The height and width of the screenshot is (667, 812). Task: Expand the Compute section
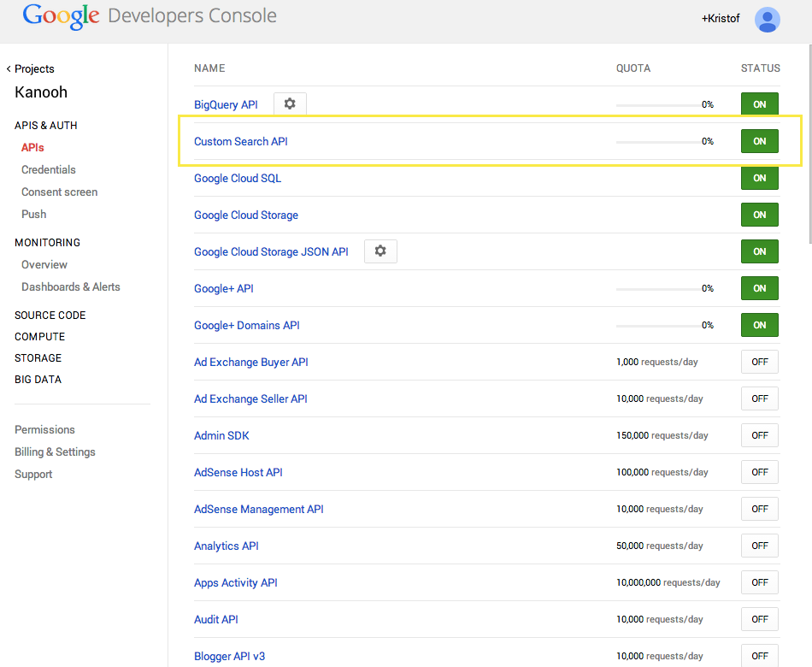(40, 337)
